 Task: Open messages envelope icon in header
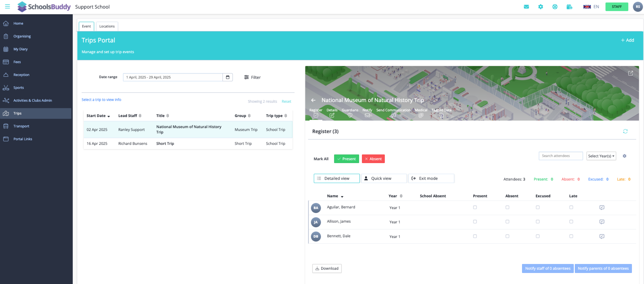click(x=526, y=7)
